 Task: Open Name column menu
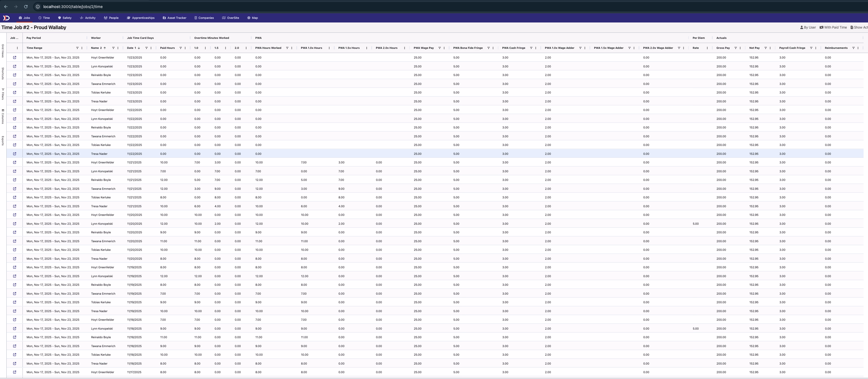coord(118,48)
